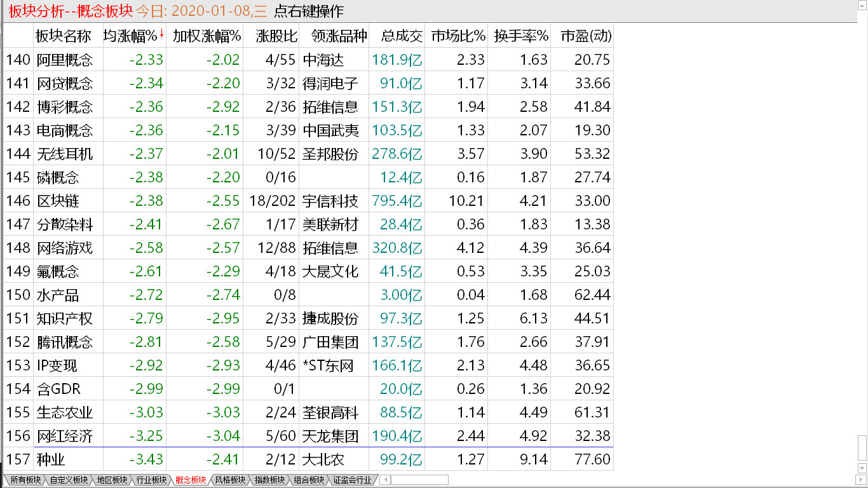Select the 氟概念 sector name
The width and height of the screenshot is (868, 488).
58,271
